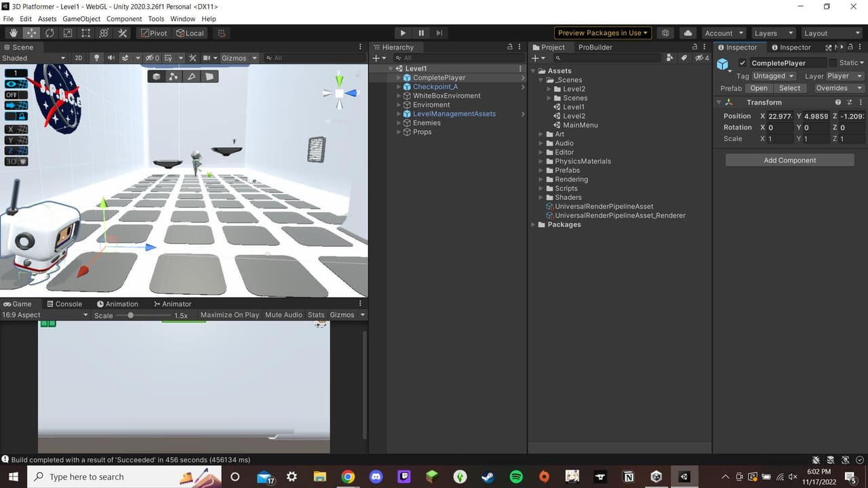Select the Rotate tool

click(x=50, y=33)
